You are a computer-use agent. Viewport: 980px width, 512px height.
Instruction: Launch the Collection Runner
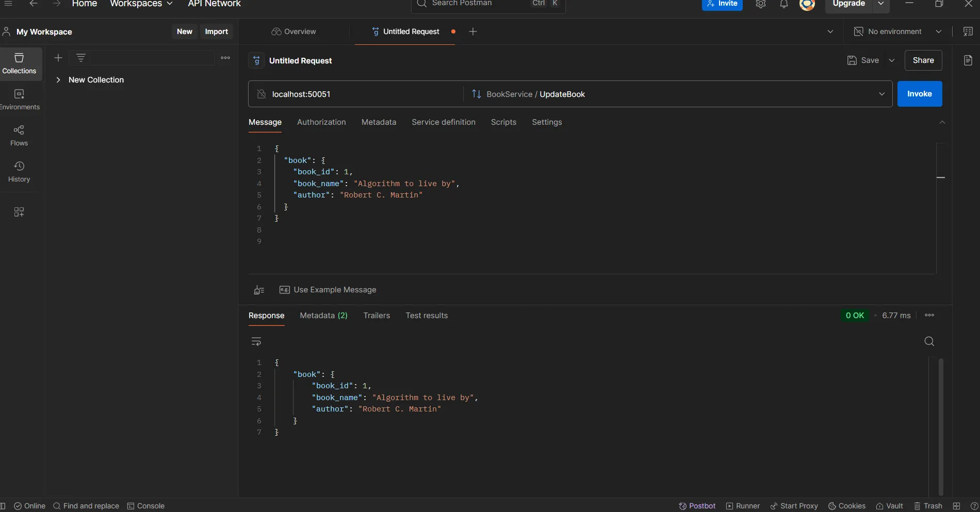pyautogui.click(x=742, y=505)
